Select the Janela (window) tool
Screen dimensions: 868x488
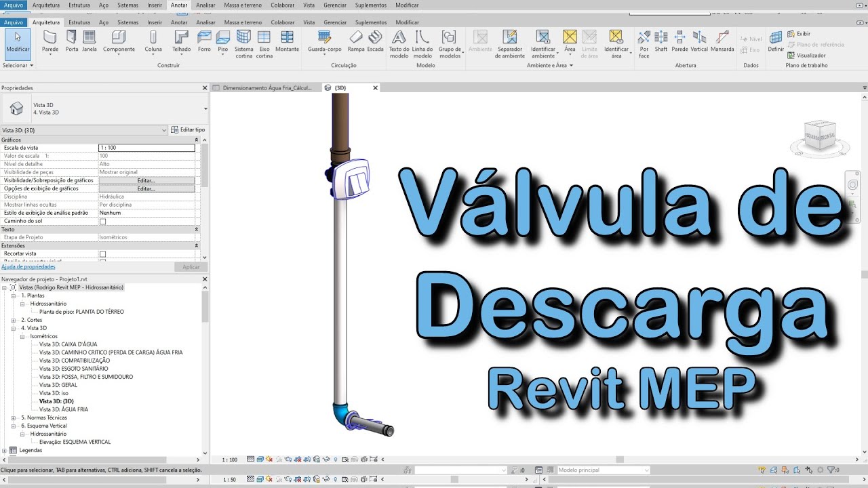[x=90, y=41]
